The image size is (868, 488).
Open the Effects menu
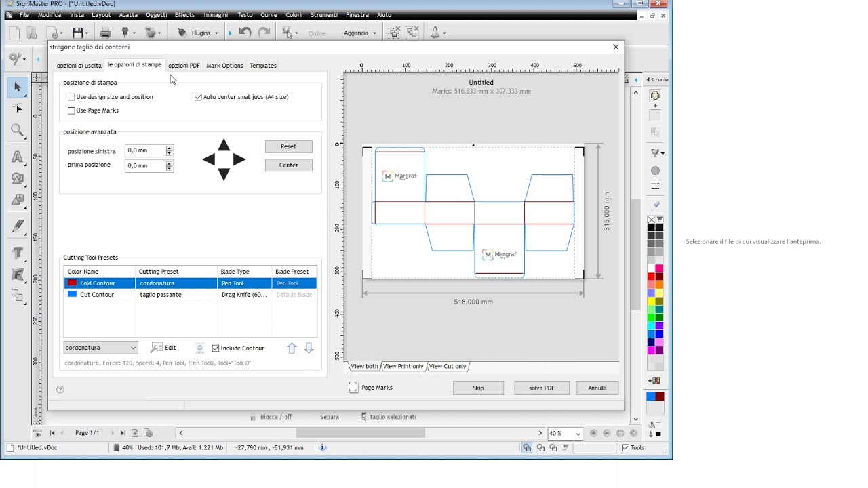pos(184,15)
